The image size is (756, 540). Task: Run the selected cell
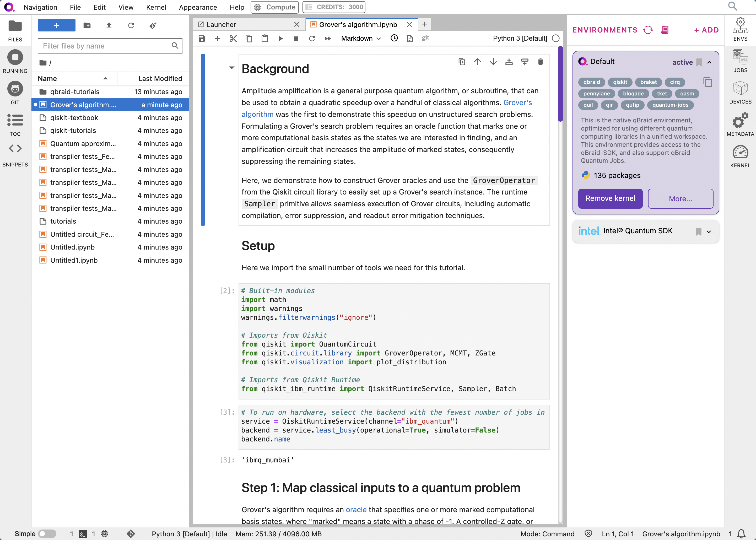coord(280,38)
